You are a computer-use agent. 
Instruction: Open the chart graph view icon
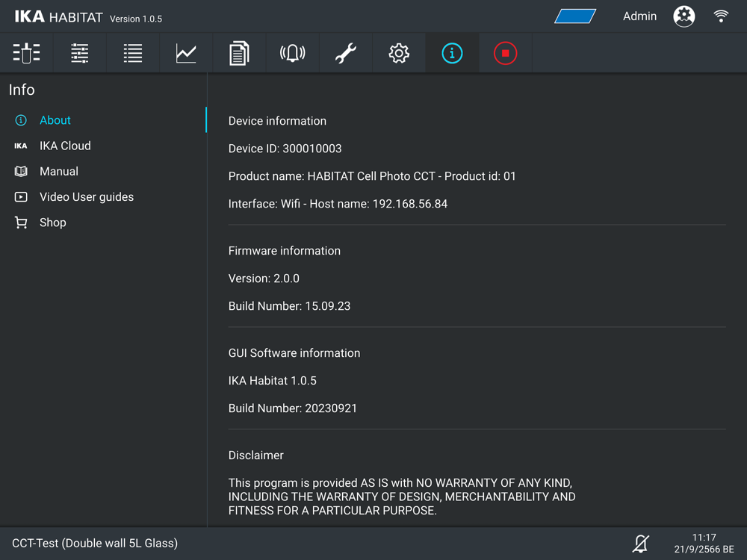pyautogui.click(x=186, y=53)
